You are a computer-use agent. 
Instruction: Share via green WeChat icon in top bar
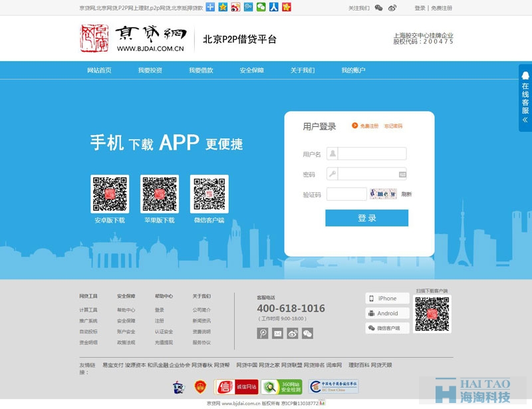(261, 7)
